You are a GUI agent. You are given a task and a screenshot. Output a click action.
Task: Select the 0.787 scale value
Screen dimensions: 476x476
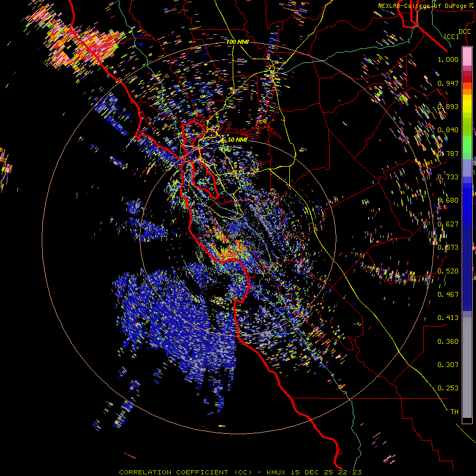click(x=448, y=153)
